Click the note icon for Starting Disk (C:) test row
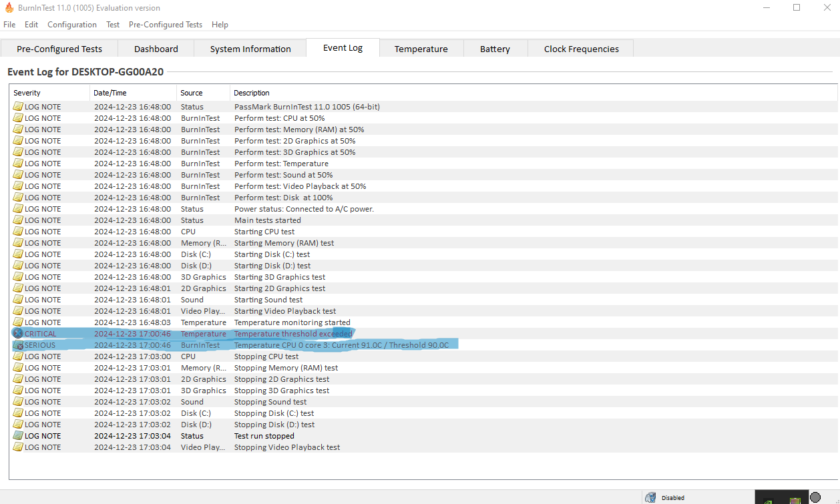Image resolution: width=840 pixels, height=504 pixels. [x=18, y=254]
